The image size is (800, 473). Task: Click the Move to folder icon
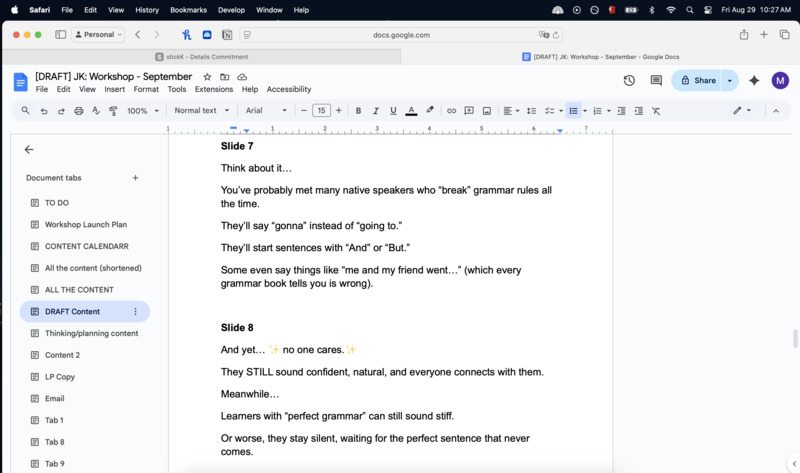[224, 77]
